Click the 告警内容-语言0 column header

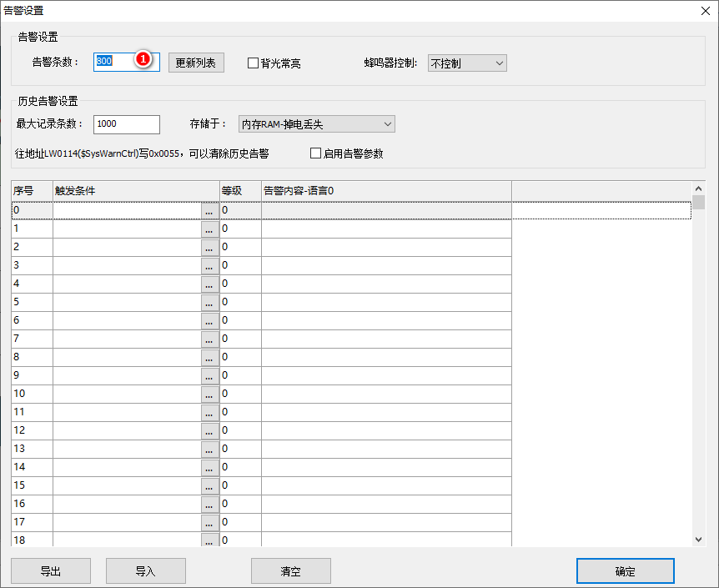pos(385,191)
